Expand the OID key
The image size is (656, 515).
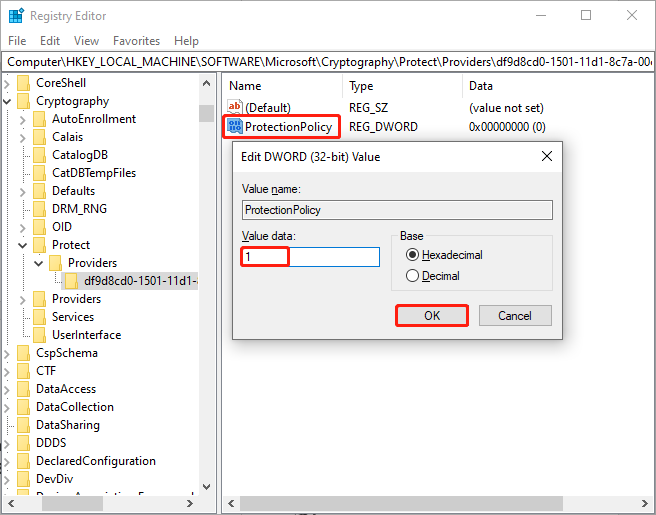pos(23,228)
